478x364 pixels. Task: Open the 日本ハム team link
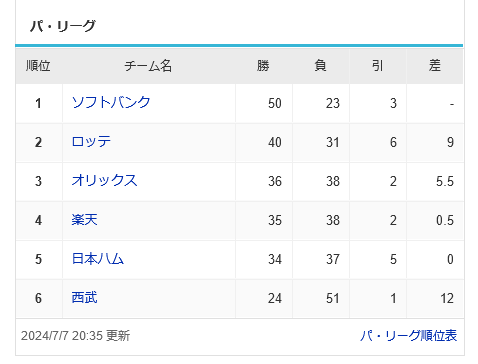coord(98,259)
